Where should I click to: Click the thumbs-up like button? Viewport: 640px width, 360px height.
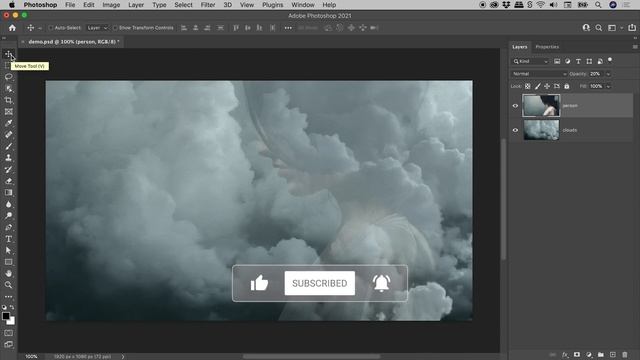coord(259,282)
